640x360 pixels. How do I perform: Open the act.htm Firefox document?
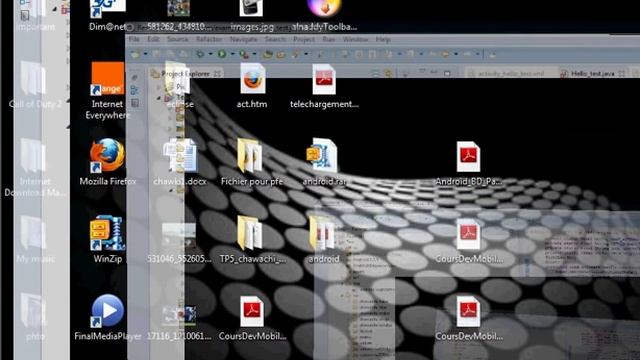[252, 86]
